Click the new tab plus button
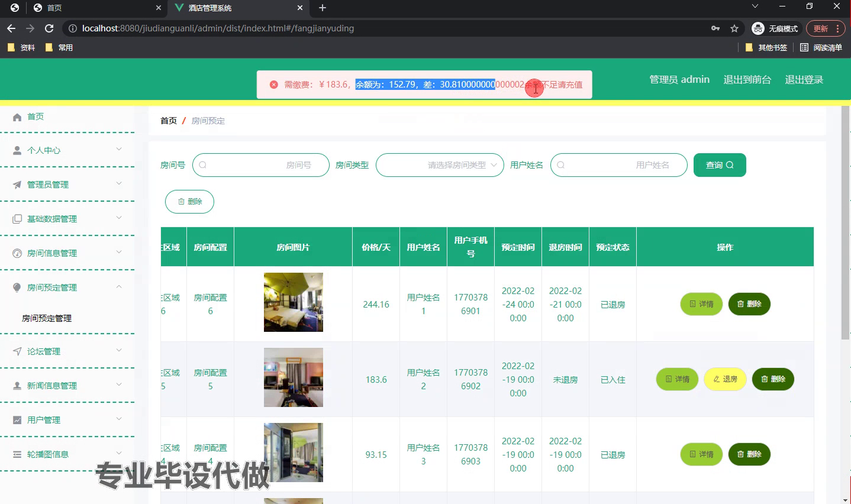 pyautogui.click(x=323, y=8)
